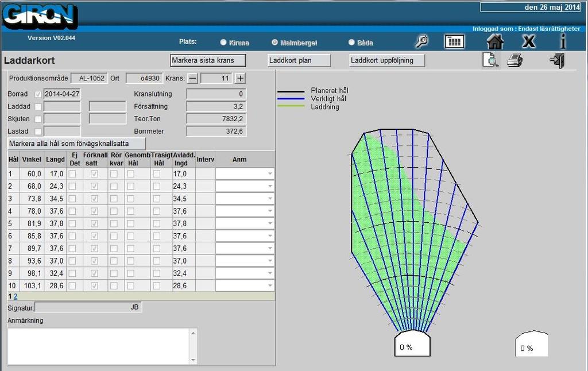Open the information icon
588x371 pixels.
pos(563,41)
